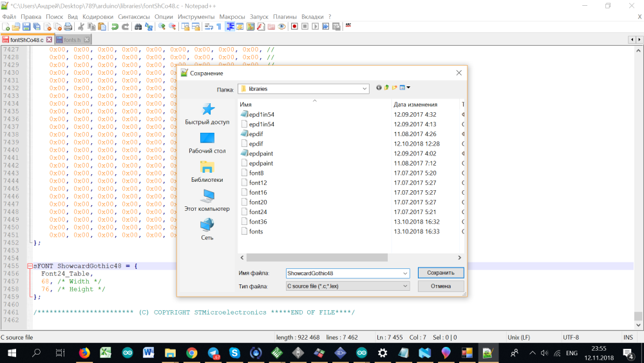Click the Open file toolbar icon
The height and width of the screenshot is (363, 644).
[16, 26]
